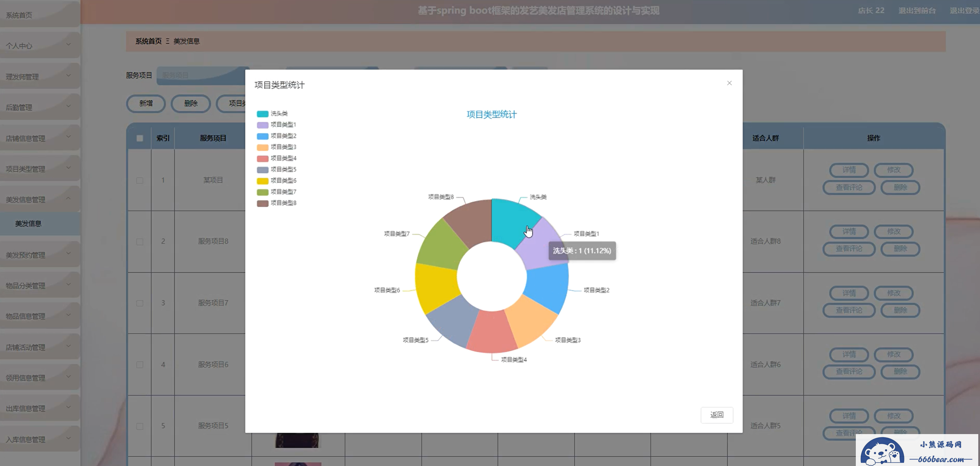980x466 pixels.
Task: Open 出库信息管理 menu
Action: [40, 408]
